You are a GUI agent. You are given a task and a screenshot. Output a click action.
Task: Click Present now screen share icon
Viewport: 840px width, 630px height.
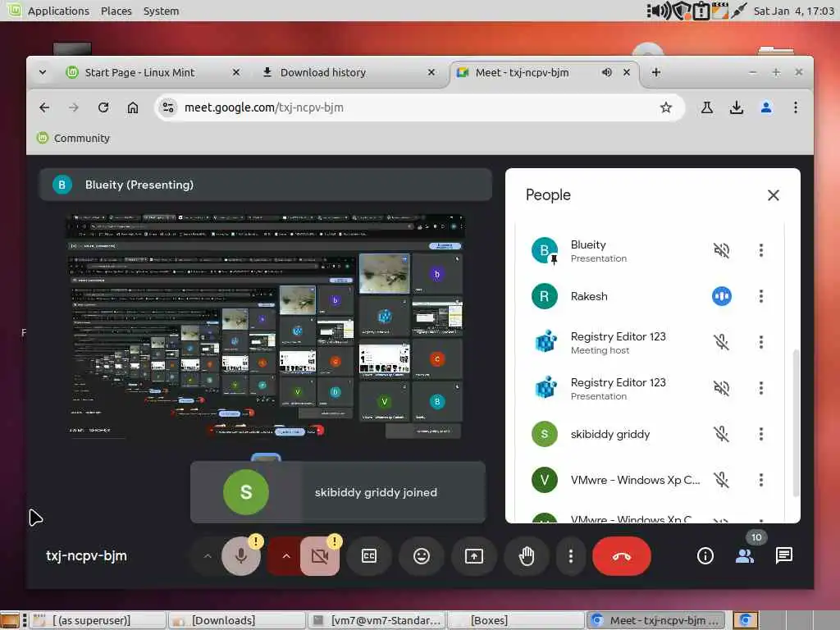click(474, 556)
